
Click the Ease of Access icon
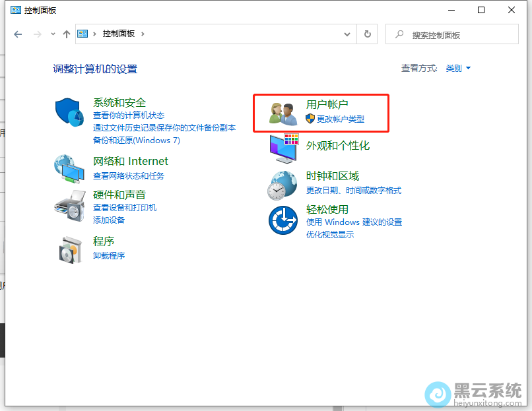(284, 220)
